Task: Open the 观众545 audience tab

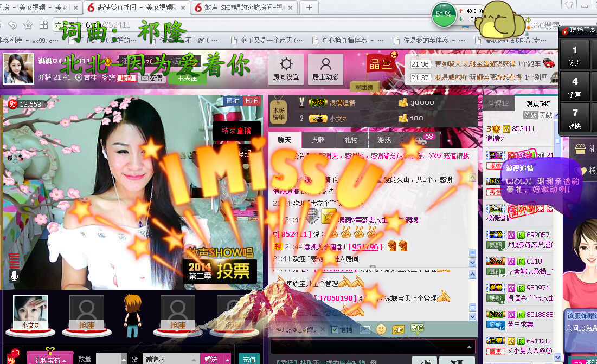Action: [x=538, y=103]
